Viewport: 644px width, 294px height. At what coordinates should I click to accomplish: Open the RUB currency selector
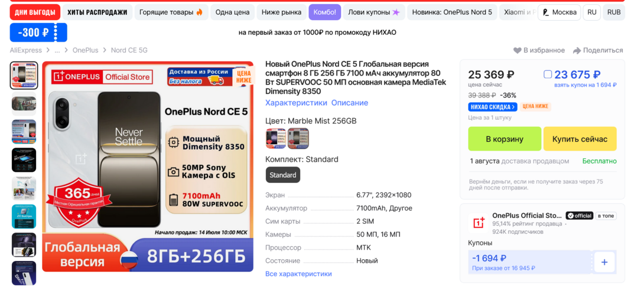point(614,12)
